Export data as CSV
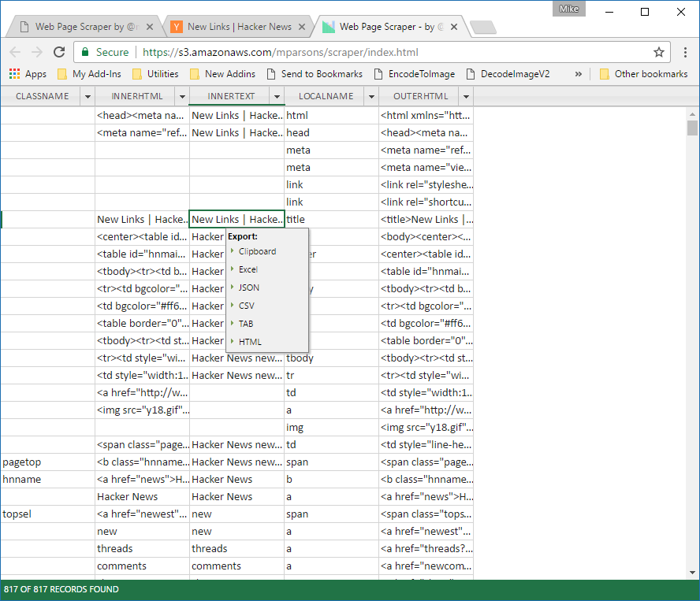The image size is (700, 601). coord(247,306)
